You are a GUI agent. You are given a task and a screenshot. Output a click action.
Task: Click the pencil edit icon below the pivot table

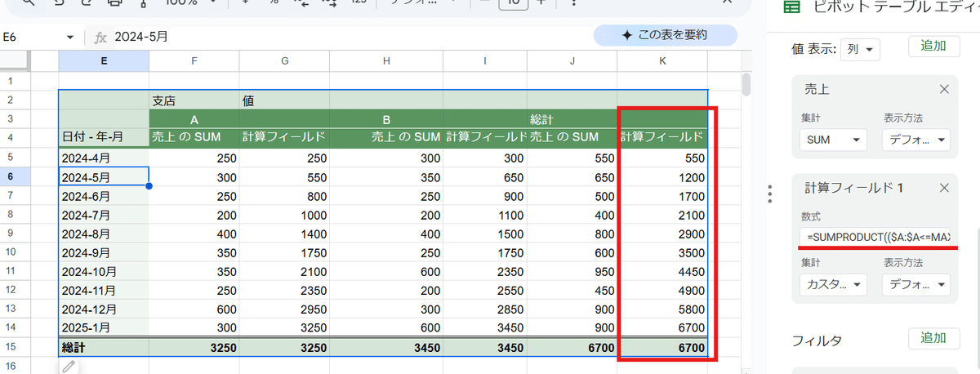69,367
